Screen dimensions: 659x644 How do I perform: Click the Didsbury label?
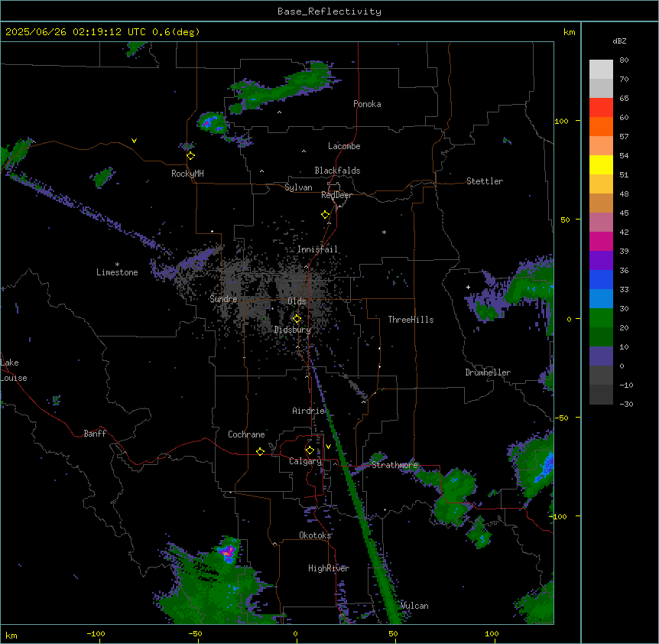293,330
